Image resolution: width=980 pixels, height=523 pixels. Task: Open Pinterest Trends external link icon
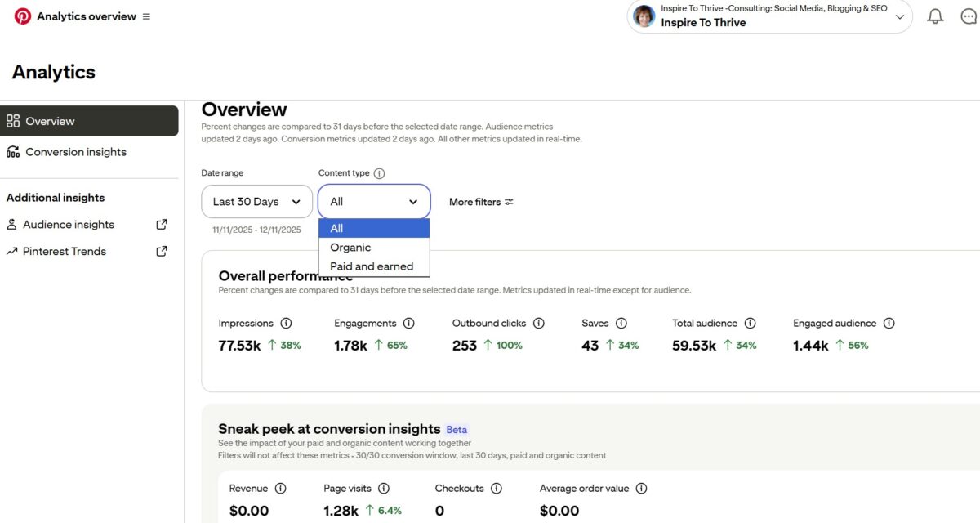coord(162,251)
